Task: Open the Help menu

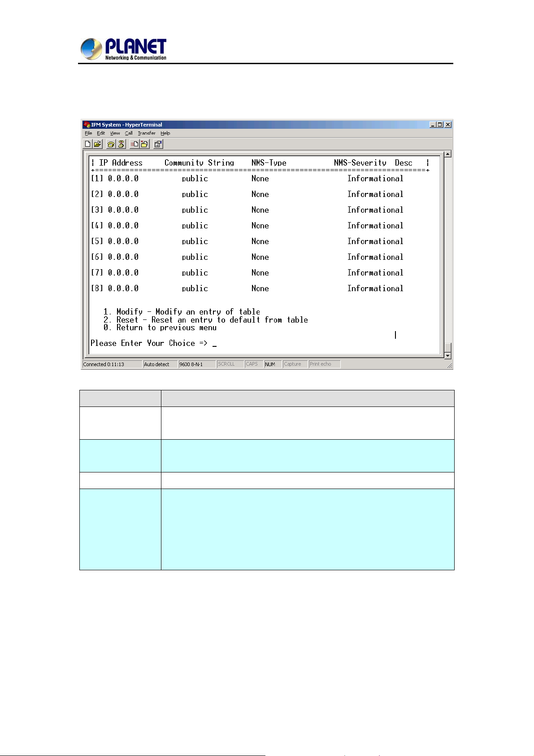Action: 165,133
